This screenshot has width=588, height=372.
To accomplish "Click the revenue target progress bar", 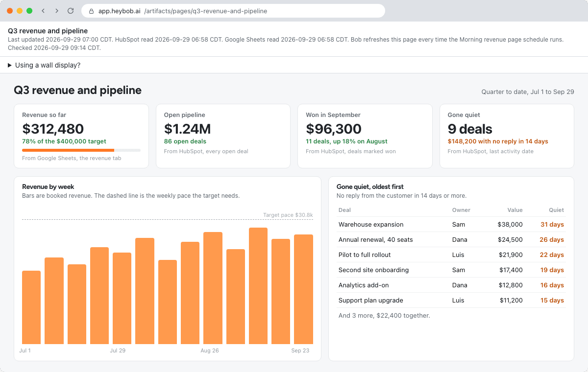I will coord(81,150).
